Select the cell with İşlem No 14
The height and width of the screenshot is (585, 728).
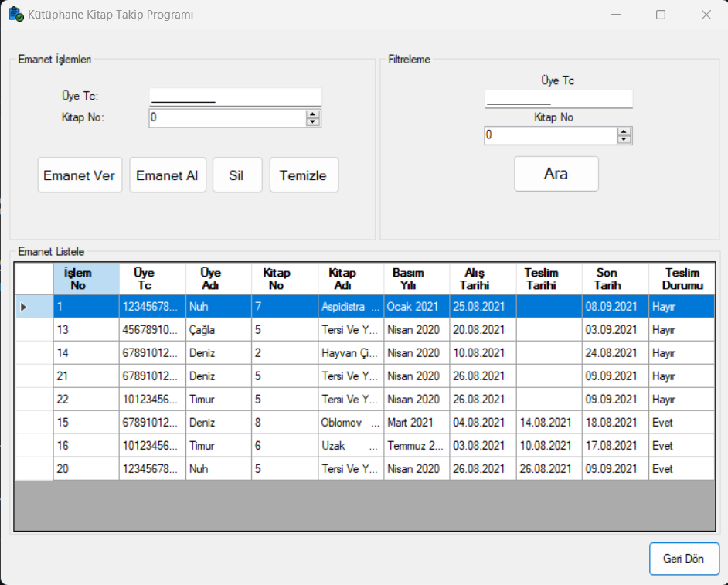point(87,353)
